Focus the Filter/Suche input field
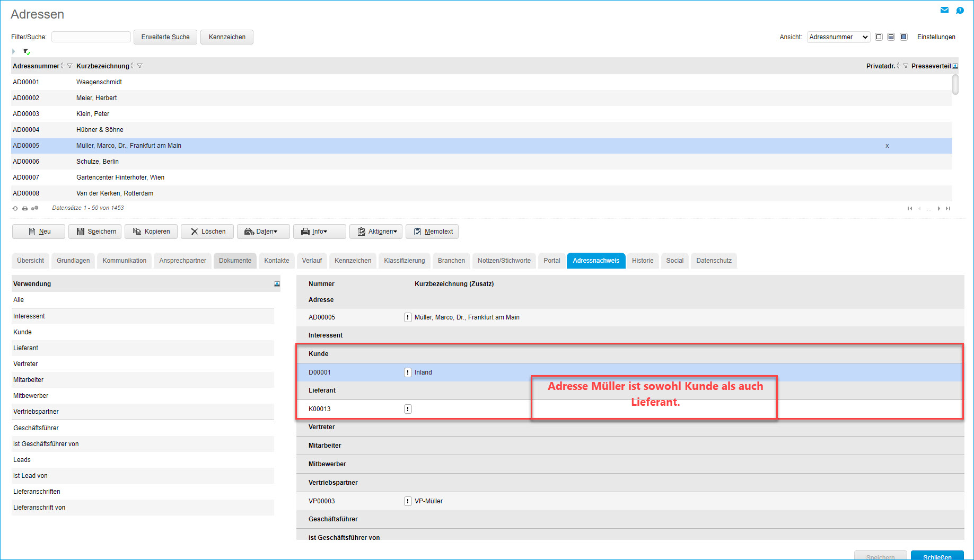Screen dimensions: 974x560 (x=91, y=37)
